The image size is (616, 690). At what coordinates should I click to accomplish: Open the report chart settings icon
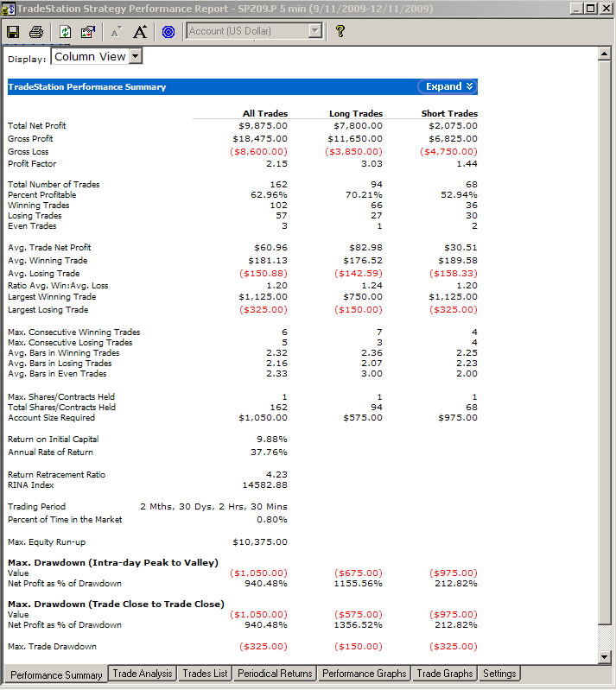point(88,32)
